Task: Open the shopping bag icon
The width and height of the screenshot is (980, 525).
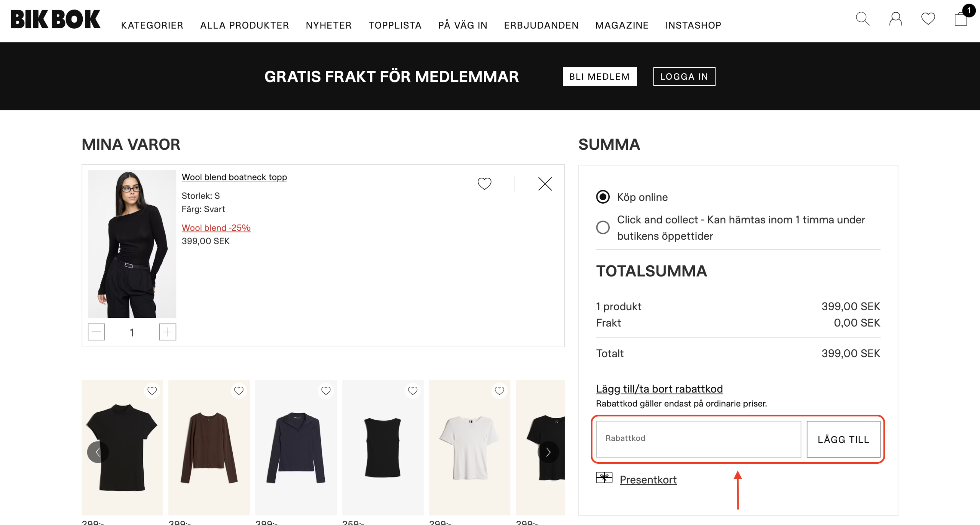Action: (961, 18)
